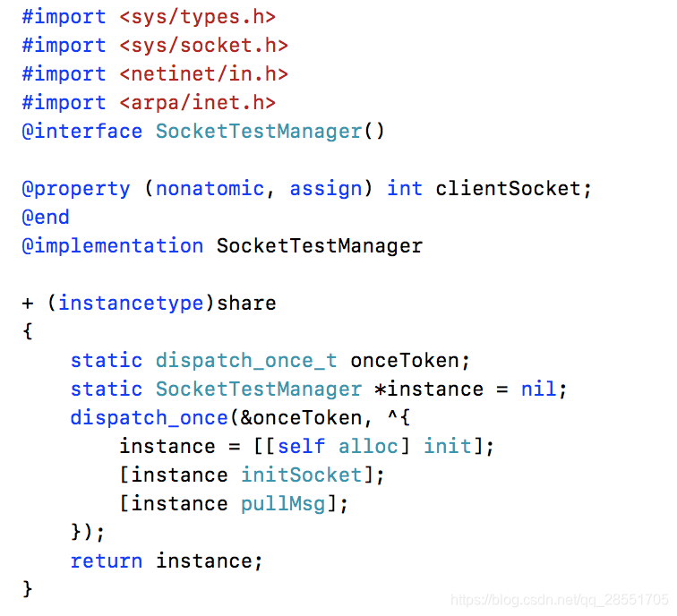677x616 pixels.
Task: Click the self keyword
Action: point(301,447)
